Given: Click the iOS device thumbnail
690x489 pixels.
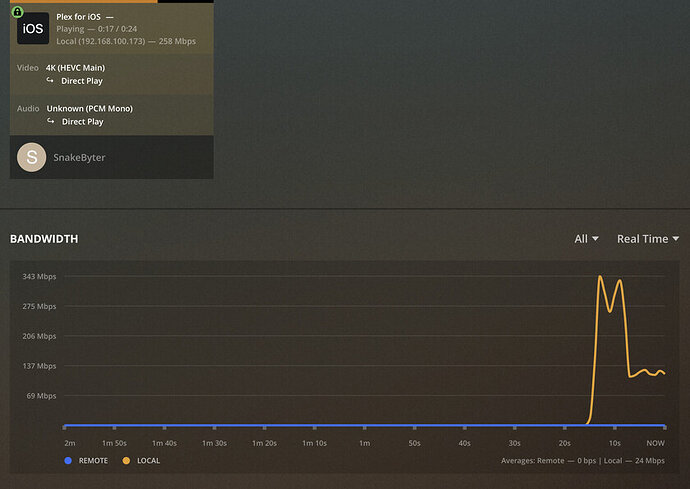Looking at the screenshot, I should [33, 29].
